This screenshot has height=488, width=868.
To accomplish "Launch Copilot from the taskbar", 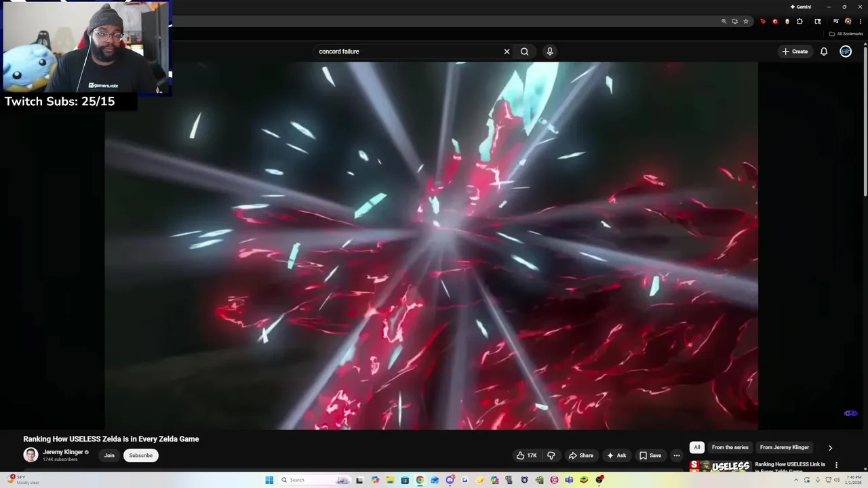I will point(375,480).
